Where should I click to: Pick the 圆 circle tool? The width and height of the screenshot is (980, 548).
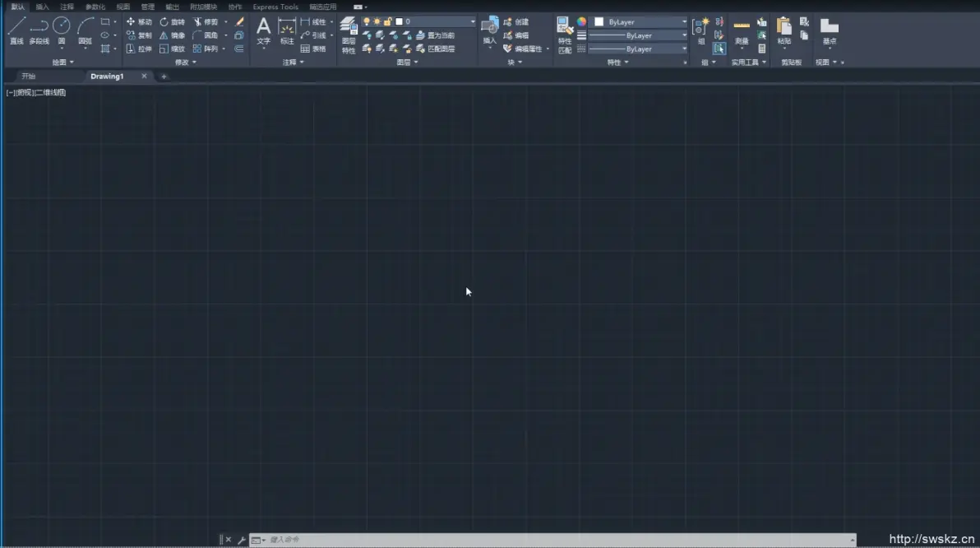tap(61, 30)
